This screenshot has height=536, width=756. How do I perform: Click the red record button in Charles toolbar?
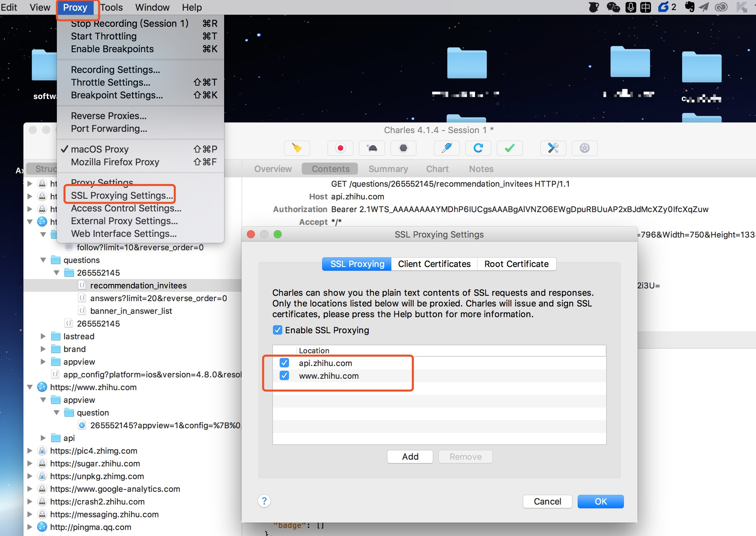(340, 148)
